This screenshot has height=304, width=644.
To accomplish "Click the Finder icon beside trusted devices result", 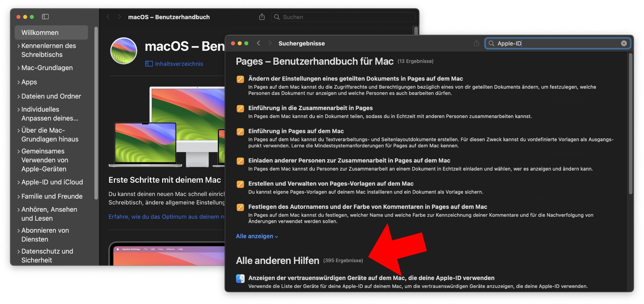I will (x=240, y=278).
